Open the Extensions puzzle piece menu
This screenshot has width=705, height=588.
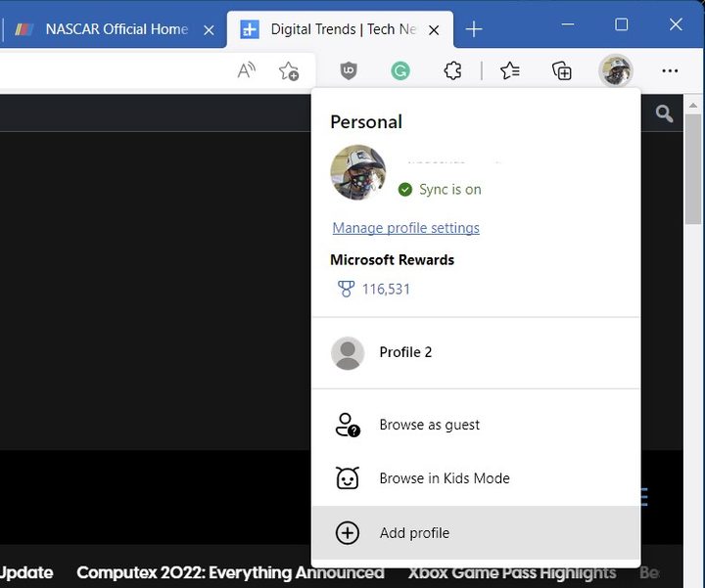452,71
